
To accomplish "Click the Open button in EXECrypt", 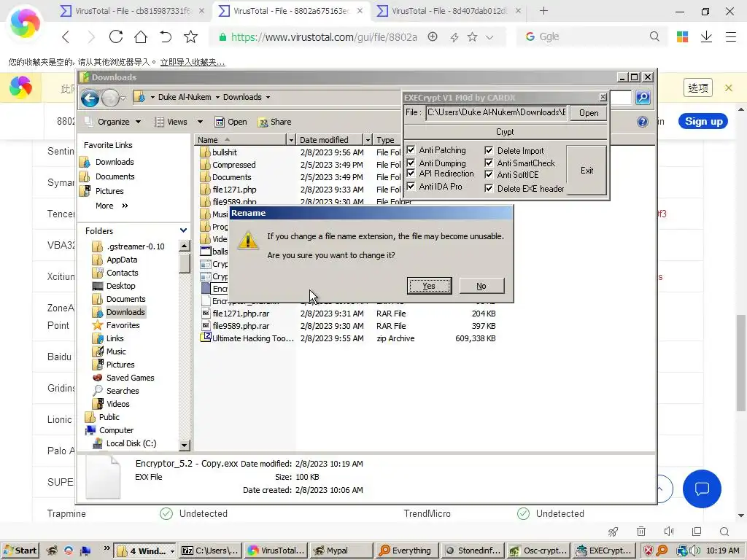I will coord(589,113).
